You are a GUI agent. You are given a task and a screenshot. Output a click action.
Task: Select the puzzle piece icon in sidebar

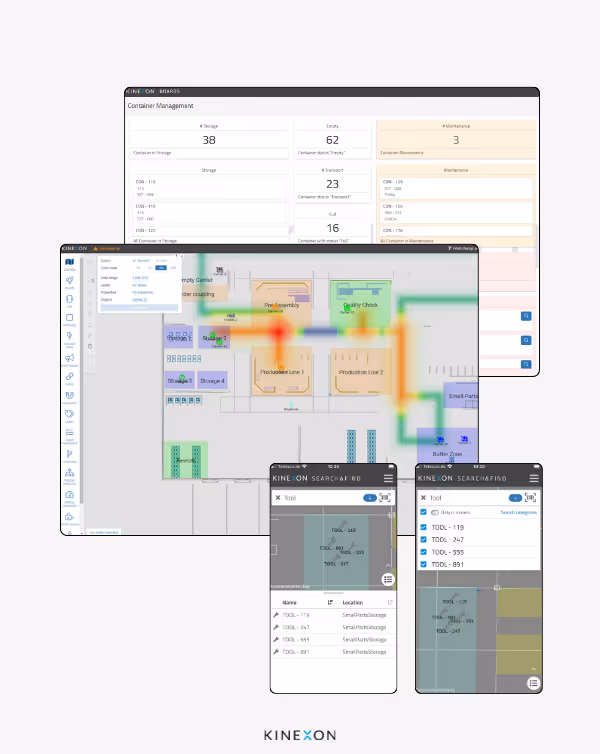click(x=70, y=516)
